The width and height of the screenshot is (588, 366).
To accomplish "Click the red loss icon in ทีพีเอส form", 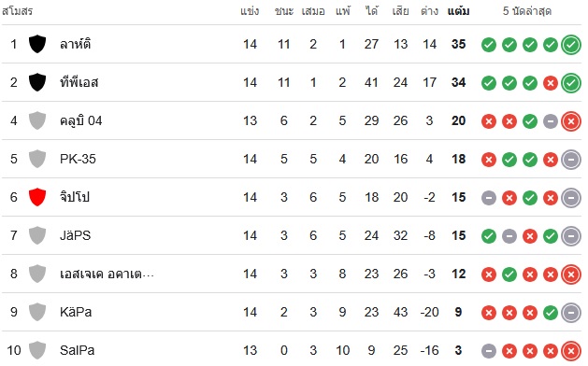I will tap(550, 83).
